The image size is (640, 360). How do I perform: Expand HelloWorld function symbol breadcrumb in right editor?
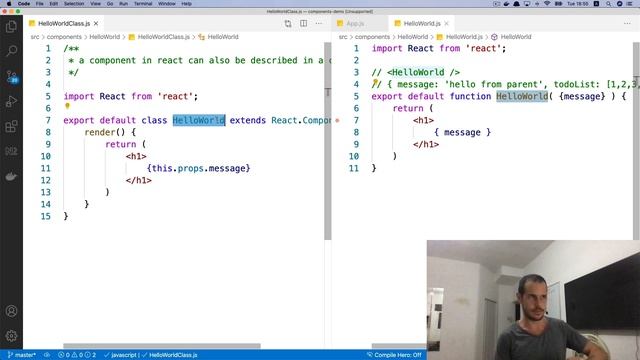coord(512,37)
